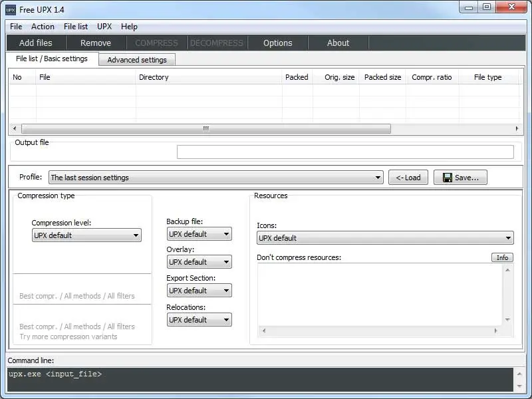
Task: Switch to the Advanced settings tab
Action: pyautogui.click(x=137, y=60)
